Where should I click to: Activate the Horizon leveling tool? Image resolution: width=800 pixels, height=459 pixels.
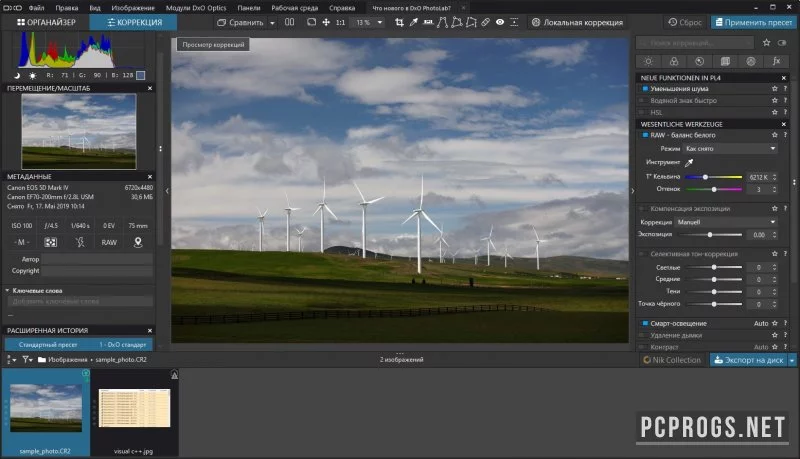[428, 22]
